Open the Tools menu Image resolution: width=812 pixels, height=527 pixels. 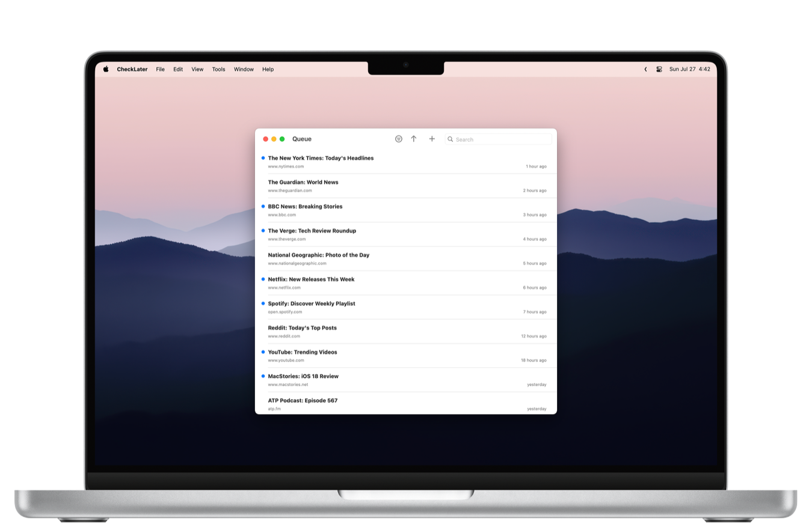[218, 69]
